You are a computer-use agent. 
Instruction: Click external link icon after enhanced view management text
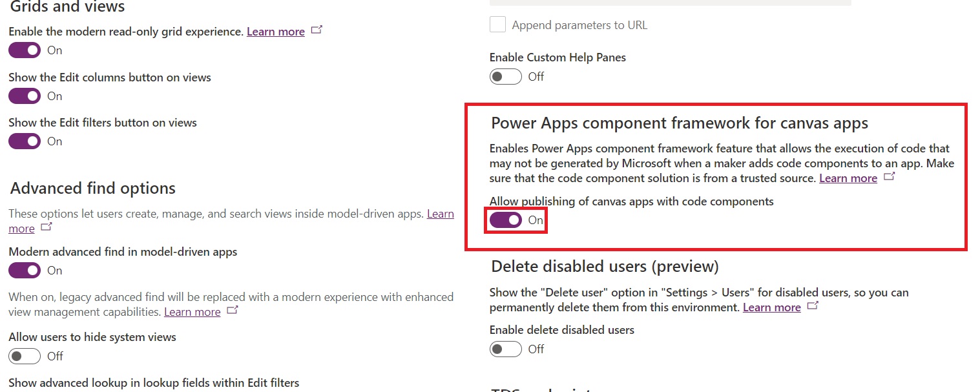[x=233, y=311]
